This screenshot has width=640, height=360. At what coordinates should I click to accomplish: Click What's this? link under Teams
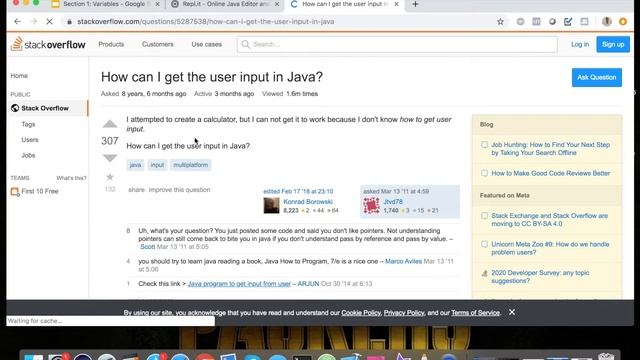[71, 178]
